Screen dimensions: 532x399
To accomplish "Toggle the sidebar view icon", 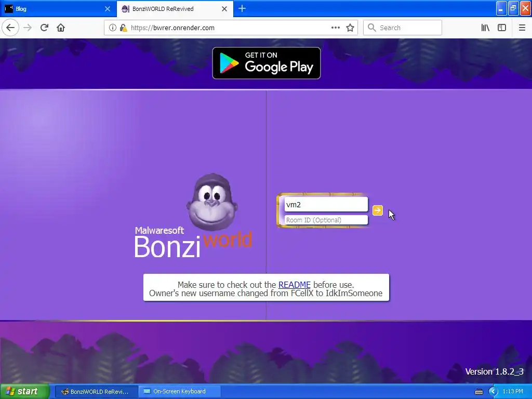I will pos(502,28).
